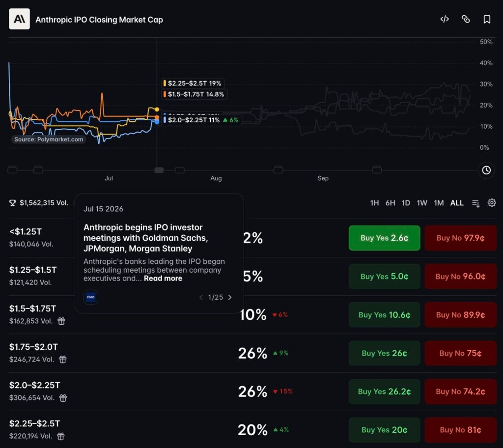Buy Yes 2.6¢ for <$1.25T
Screen dimensions: 503x448
pos(384,238)
